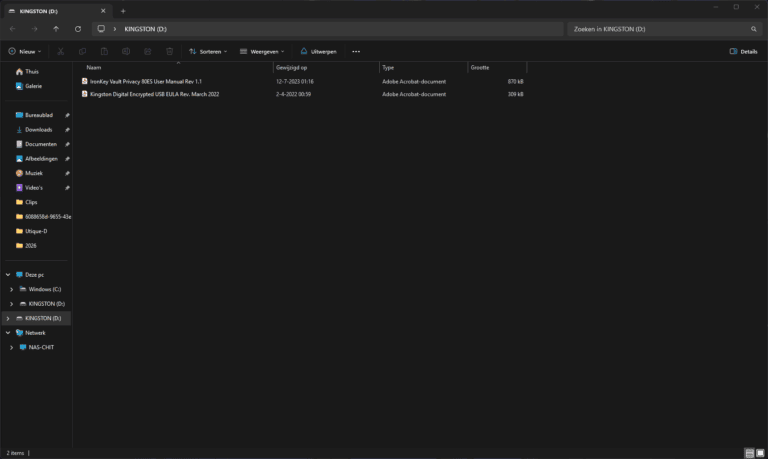Eject the drive with Uitwerpen
768x459 pixels.
click(320, 51)
